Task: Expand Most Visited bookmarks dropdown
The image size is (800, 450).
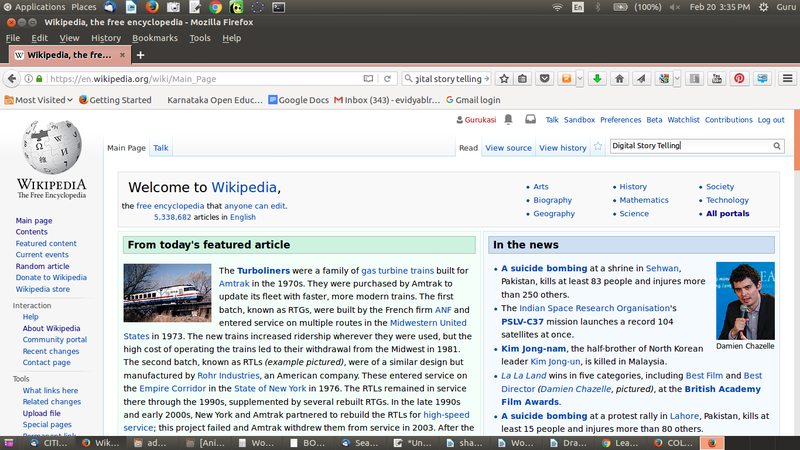Action: tap(39, 100)
